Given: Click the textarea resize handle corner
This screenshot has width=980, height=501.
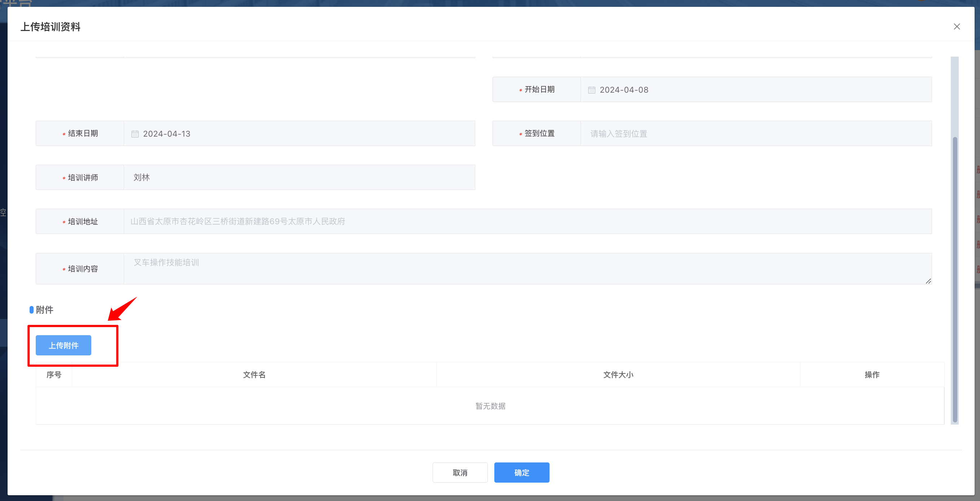Looking at the screenshot, I should pyautogui.click(x=928, y=281).
